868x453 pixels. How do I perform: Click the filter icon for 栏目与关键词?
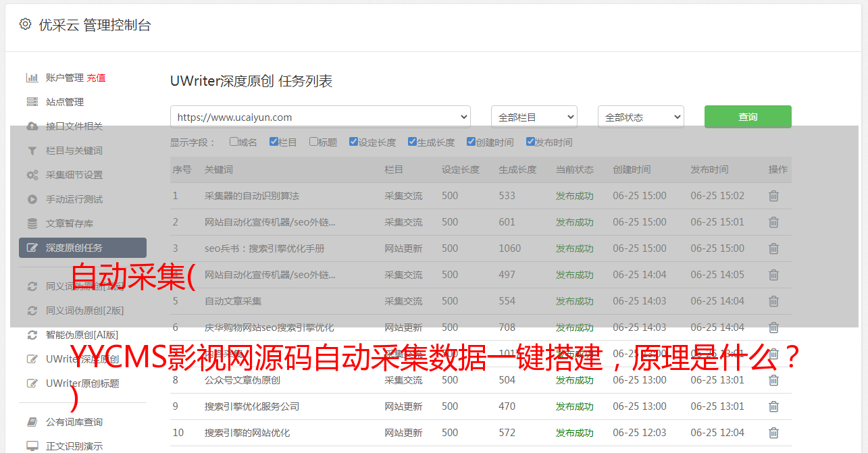[32, 151]
